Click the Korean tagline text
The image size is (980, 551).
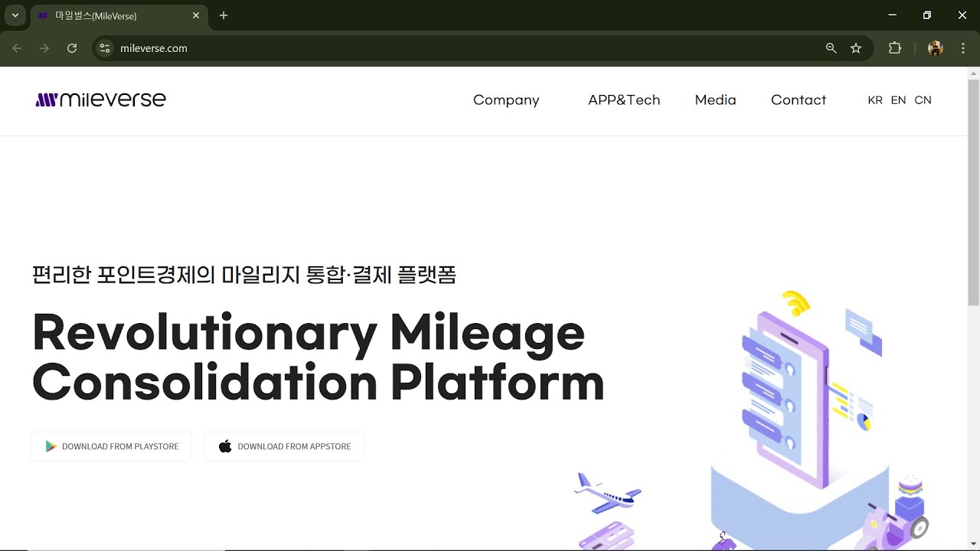(x=244, y=275)
